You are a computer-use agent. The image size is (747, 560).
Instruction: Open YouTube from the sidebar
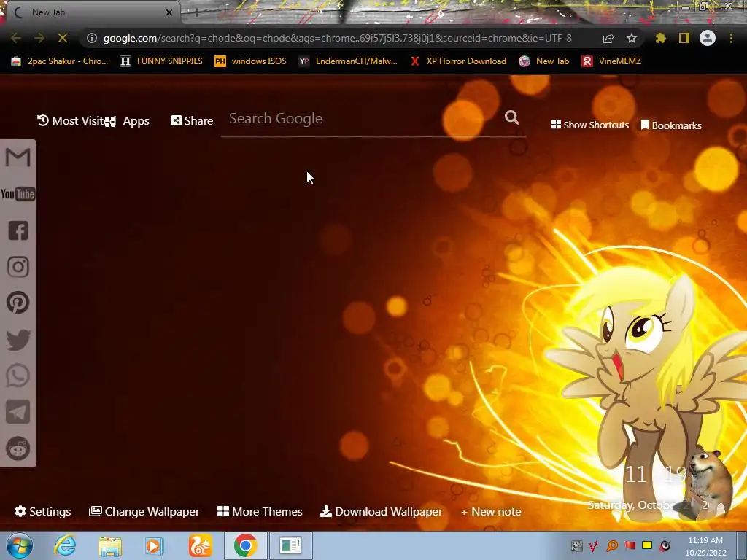(x=18, y=194)
